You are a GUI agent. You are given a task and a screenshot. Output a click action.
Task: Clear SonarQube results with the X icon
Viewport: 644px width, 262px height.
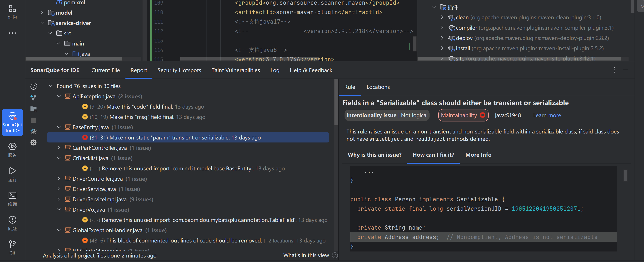[34, 142]
